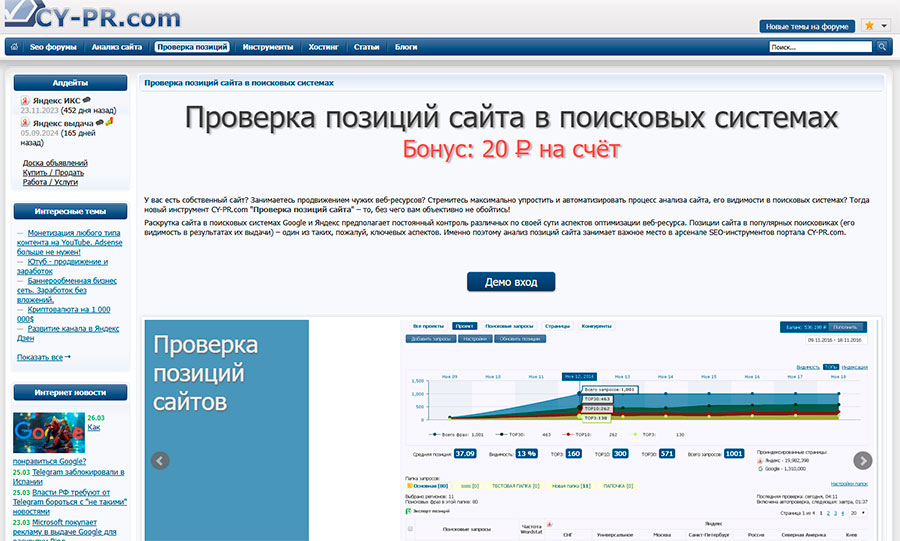Click the Yandex icon next to Яндекс выдача
This screenshot has height=541, width=900.
(x=25, y=123)
